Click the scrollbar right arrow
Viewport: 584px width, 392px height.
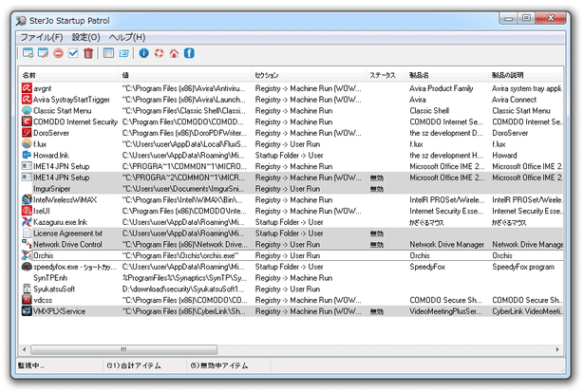click(x=557, y=349)
